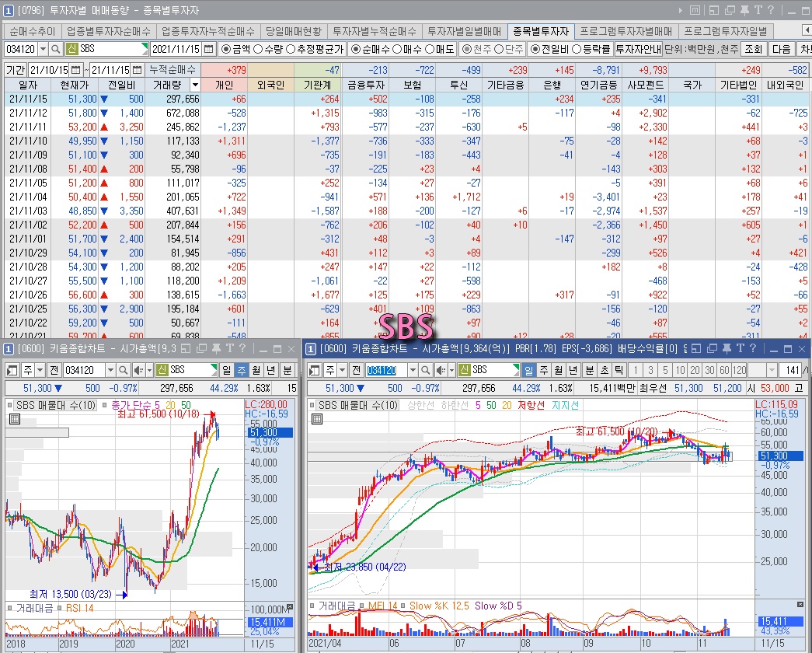This screenshot has width=812, height=653.
Task: Click the 다음 next button
Action: 782,49
